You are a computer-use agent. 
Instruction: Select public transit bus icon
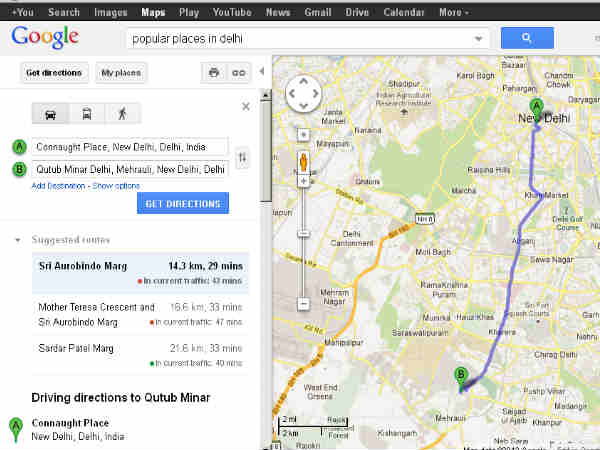(87, 114)
